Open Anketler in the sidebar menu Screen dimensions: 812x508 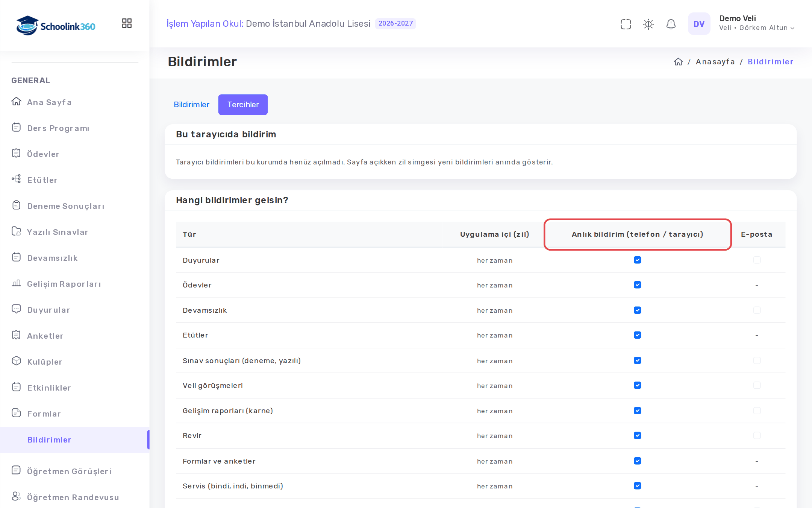click(x=45, y=336)
